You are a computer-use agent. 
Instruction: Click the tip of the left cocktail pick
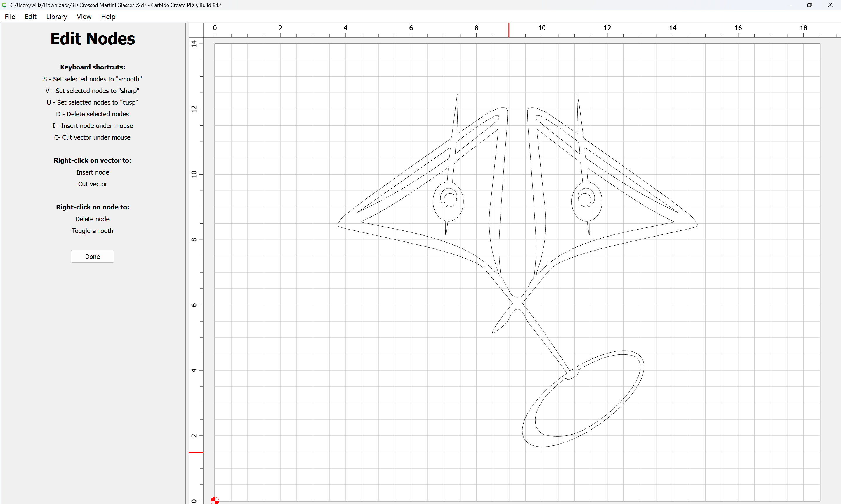point(458,95)
